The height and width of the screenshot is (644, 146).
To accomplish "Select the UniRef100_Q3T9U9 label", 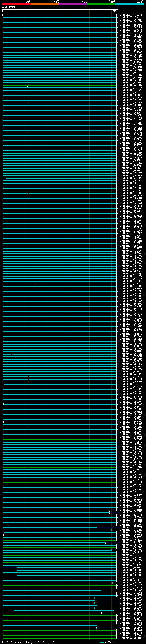I will [x=131, y=296].
